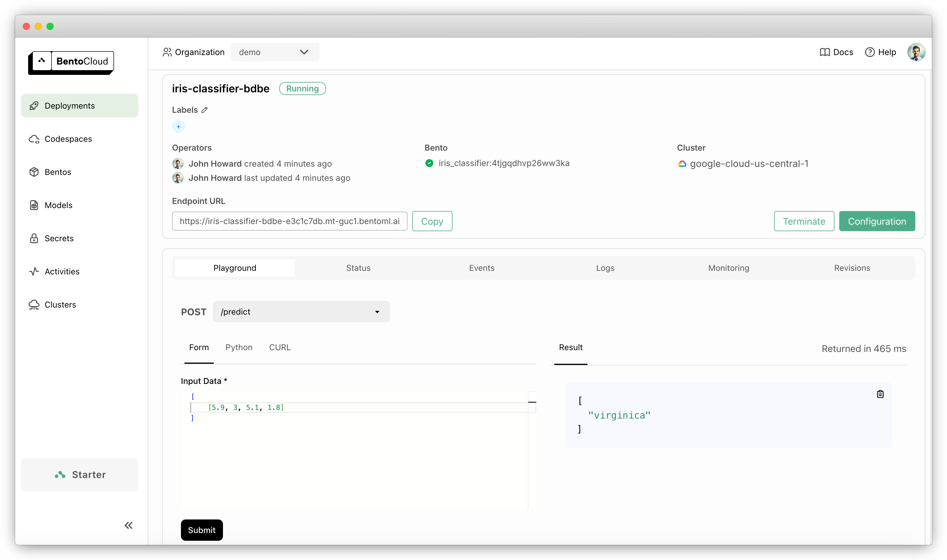This screenshot has height=560, width=947.
Task: Open google-cloud-us-central-1 cluster link
Action: 749,164
